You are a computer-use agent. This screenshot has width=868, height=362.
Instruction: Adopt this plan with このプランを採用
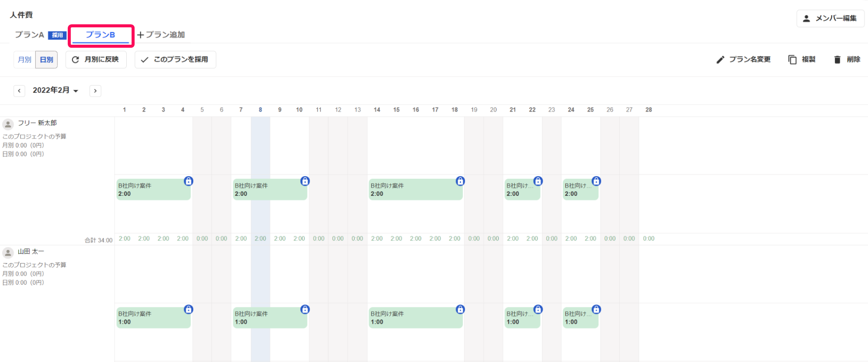click(x=175, y=59)
